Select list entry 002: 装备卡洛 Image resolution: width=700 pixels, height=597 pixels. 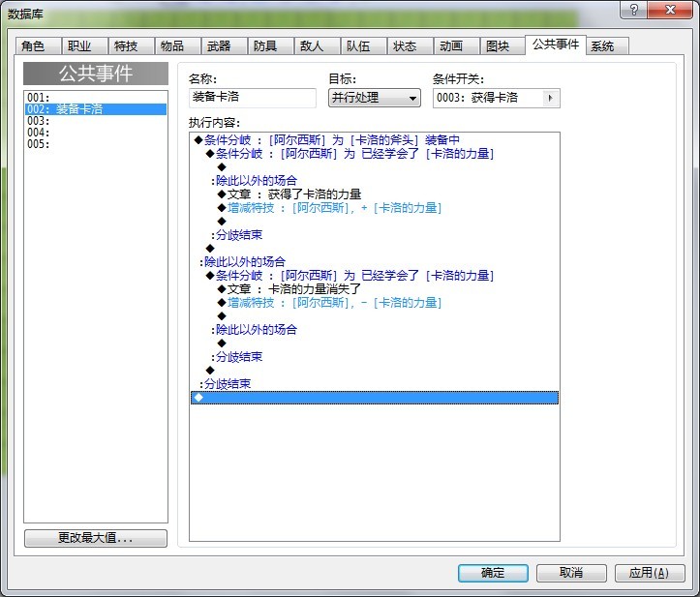point(96,109)
